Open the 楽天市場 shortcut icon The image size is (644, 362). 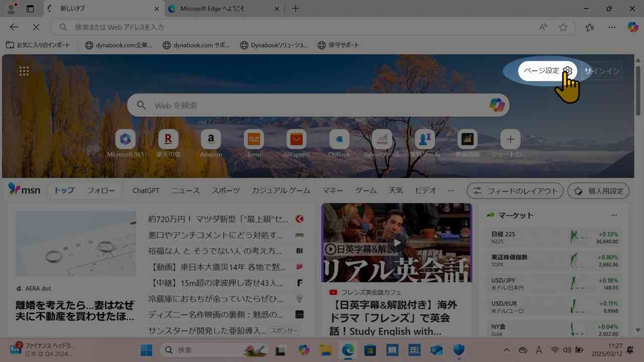(x=168, y=139)
